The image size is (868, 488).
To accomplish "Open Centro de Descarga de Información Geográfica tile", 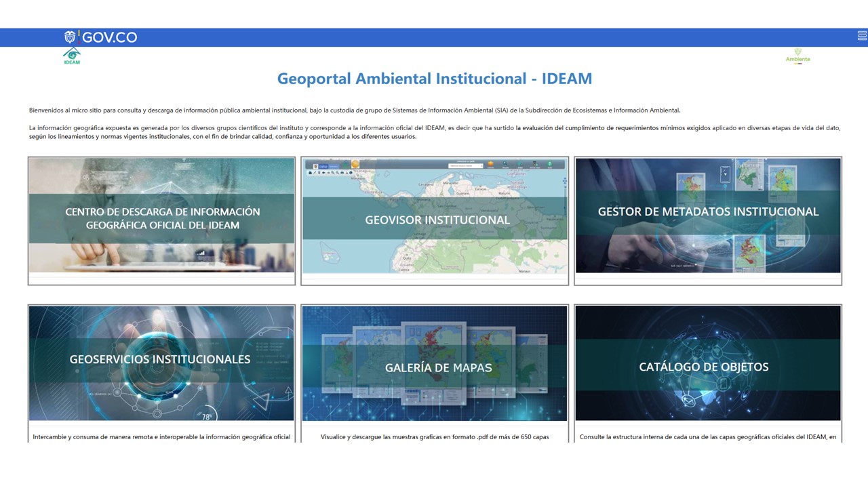I will [x=161, y=218].
